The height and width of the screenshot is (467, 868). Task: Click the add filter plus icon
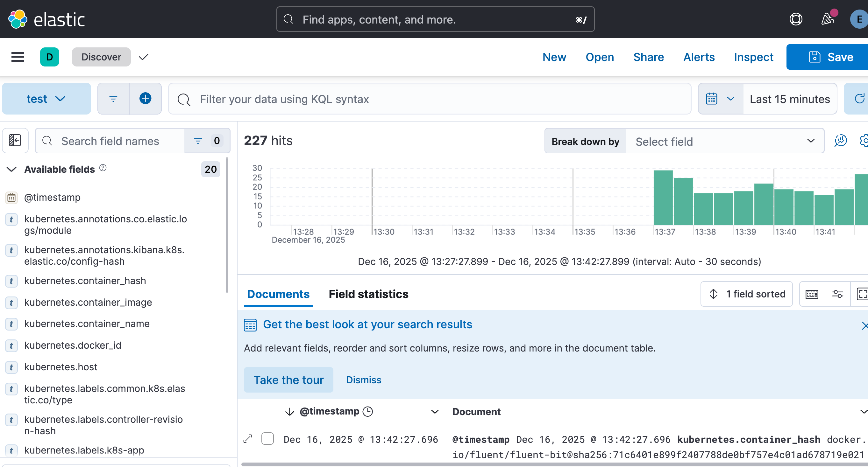pos(145,99)
